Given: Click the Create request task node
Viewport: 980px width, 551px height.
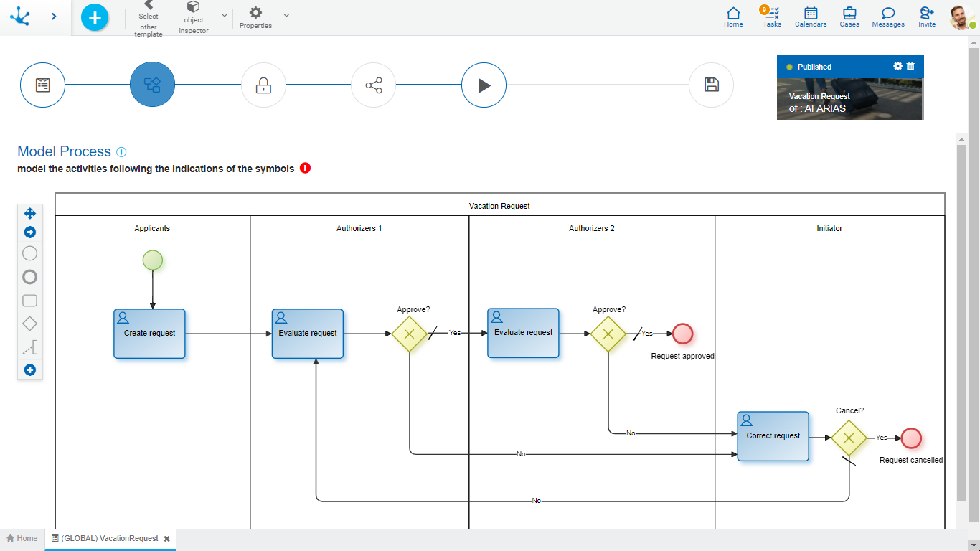Looking at the screenshot, I should click(x=149, y=334).
